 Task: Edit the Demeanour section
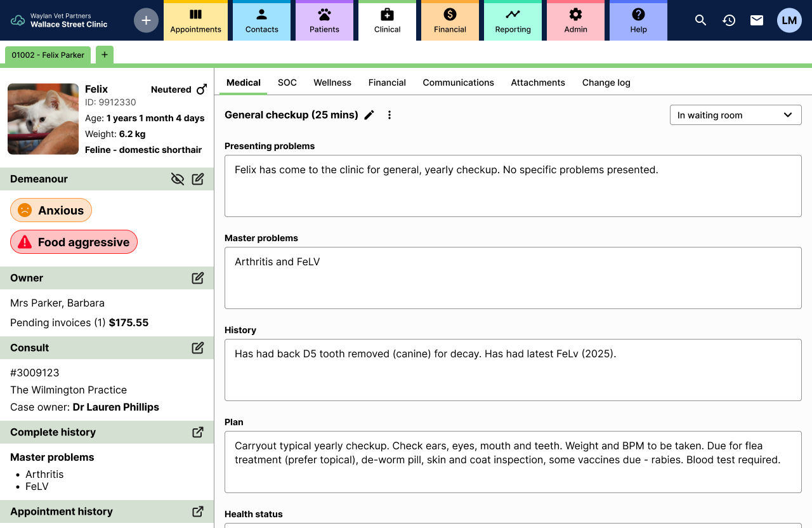[x=198, y=179]
